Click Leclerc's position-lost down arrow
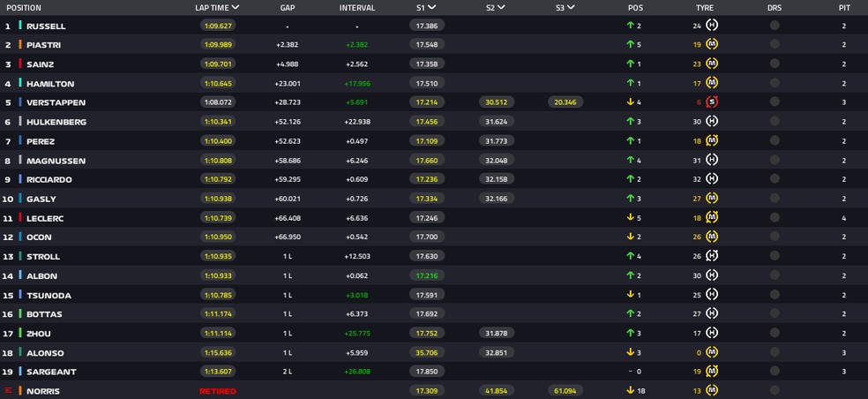868x399 pixels. [630, 218]
